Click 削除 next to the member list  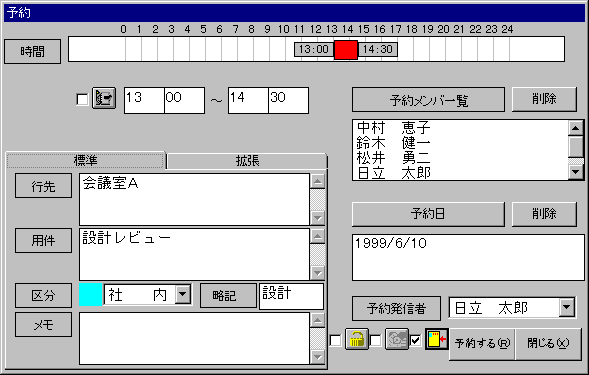(x=544, y=100)
